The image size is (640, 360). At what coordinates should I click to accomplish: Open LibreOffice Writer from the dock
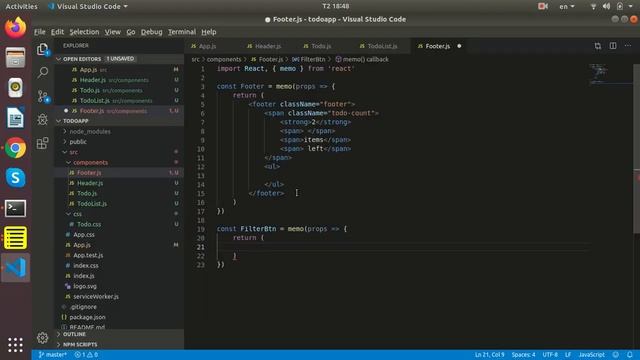pyautogui.click(x=16, y=118)
